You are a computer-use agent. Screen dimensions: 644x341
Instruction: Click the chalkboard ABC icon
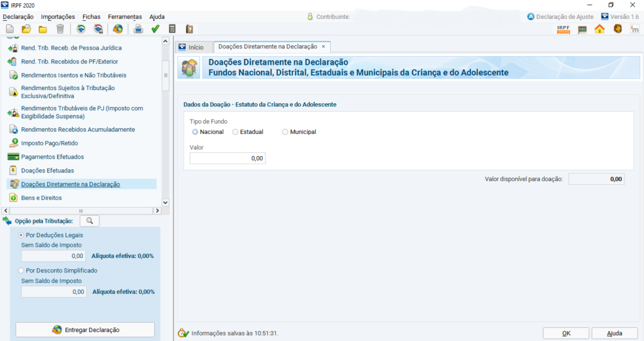pyautogui.click(x=582, y=29)
